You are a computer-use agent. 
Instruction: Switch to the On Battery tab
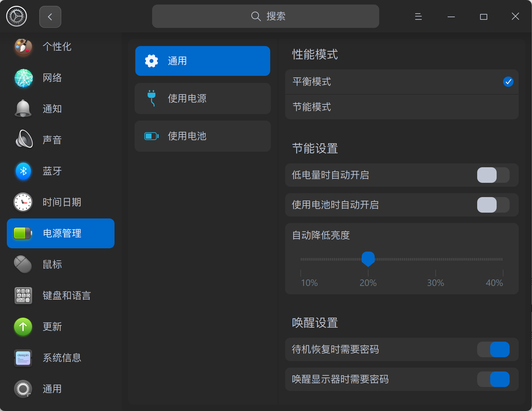tap(203, 136)
